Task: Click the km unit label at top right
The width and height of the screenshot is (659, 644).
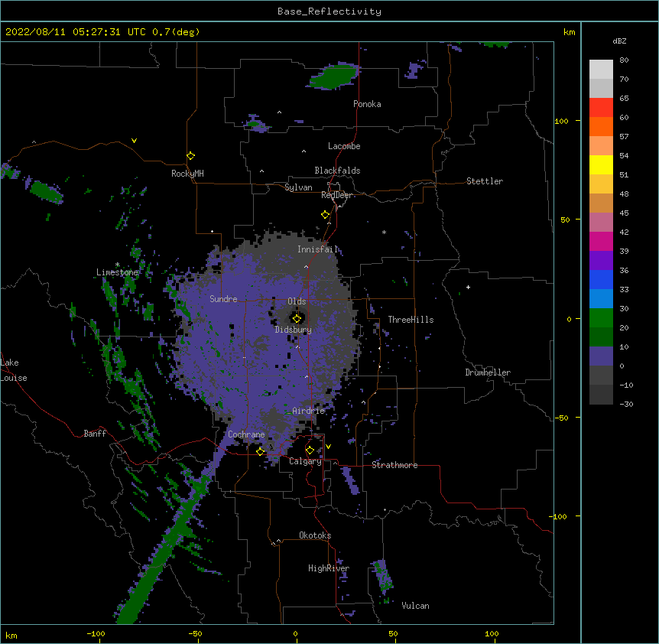Action: click(x=570, y=32)
